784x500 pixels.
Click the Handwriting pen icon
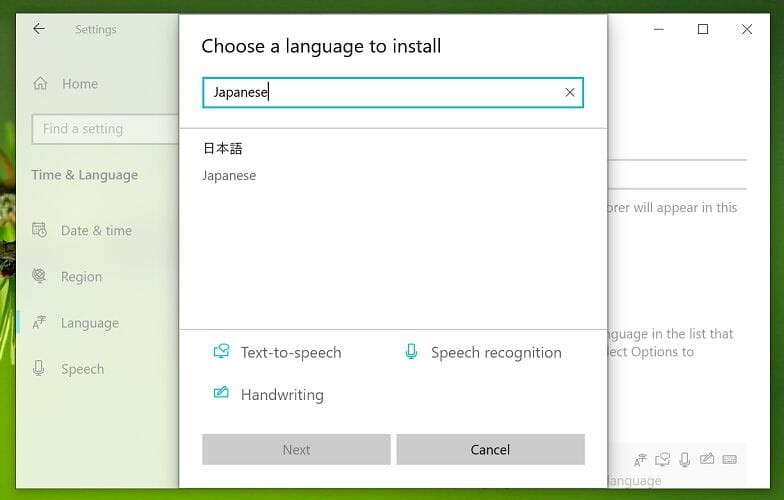[222, 393]
